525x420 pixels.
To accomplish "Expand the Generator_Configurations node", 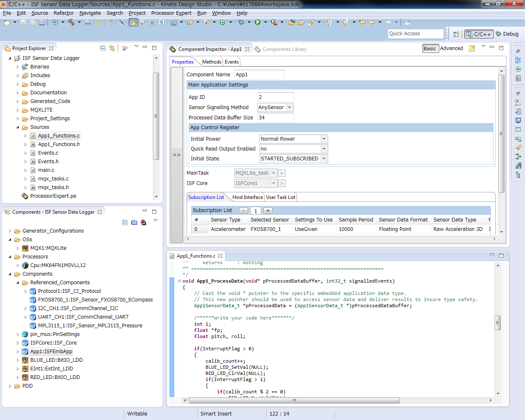I will point(10,231).
